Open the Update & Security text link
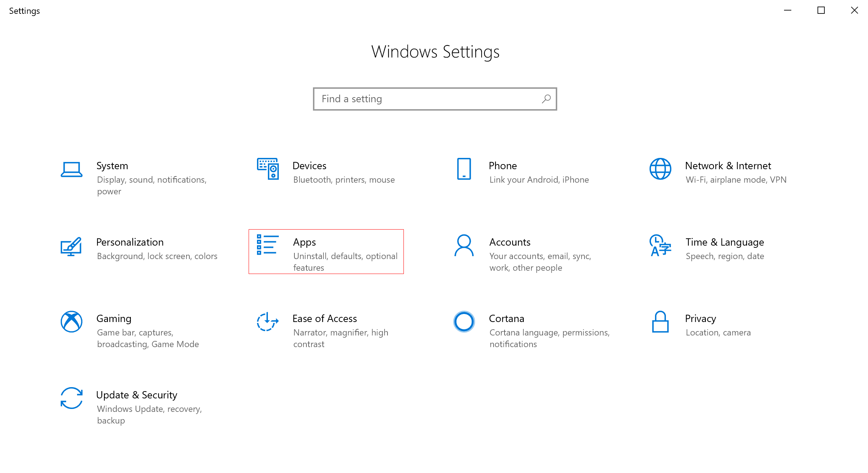Viewport: 868px width, 473px height. 137,395
